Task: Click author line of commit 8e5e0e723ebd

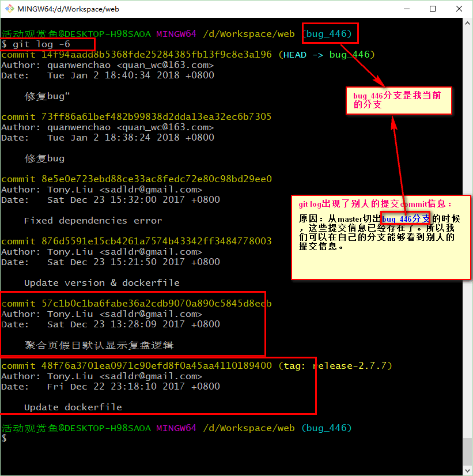Action: (101, 190)
